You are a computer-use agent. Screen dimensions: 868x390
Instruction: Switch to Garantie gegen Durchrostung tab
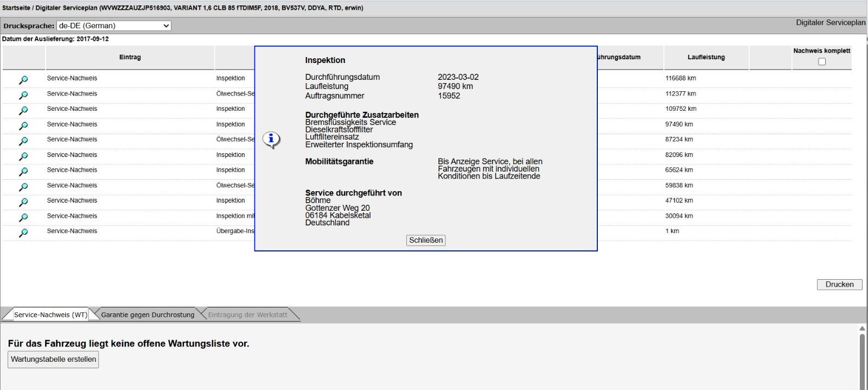pyautogui.click(x=147, y=314)
